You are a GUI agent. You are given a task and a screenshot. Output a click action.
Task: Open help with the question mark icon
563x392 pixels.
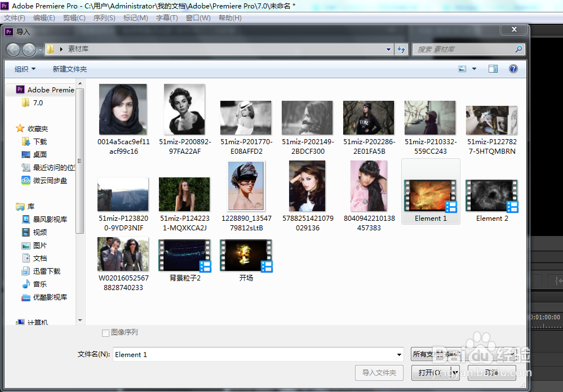point(513,69)
